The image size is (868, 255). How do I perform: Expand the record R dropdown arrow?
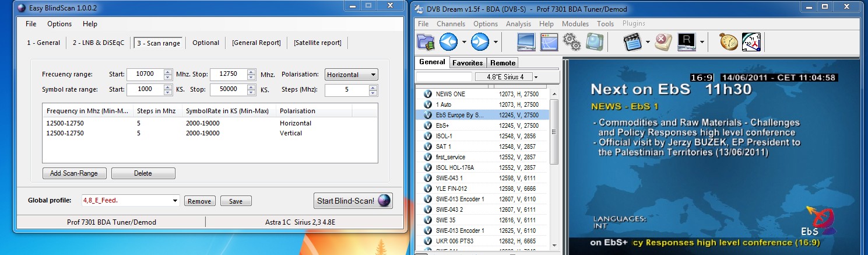tap(702, 42)
